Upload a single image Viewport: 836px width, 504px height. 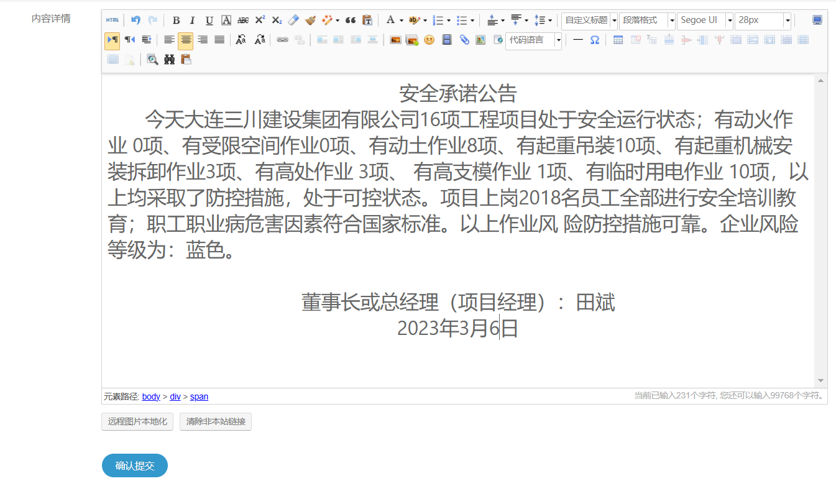point(395,40)
